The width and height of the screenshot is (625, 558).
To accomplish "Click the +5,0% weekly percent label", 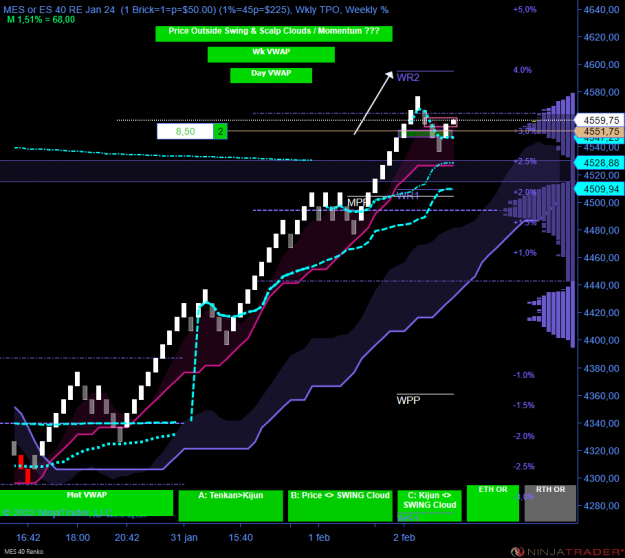I will tap(525, 10).
